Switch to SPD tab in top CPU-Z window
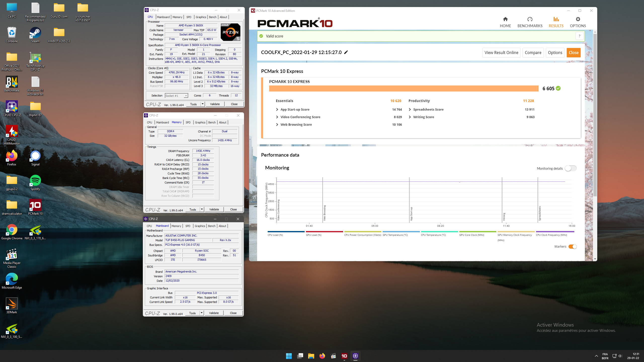This screenshot has width=644, height=362. tap(189, 17)
